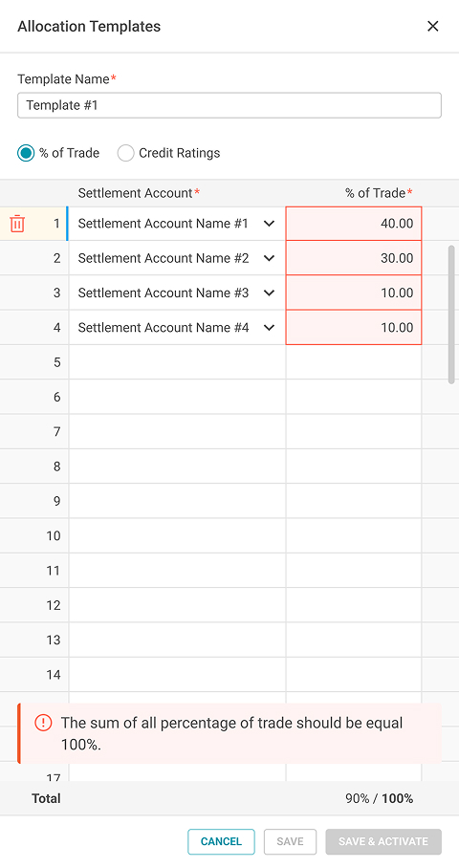Open Settlement Account Name #3 dropdown
459x868 pixels.
pyautogui.click(x=269, y=293)
